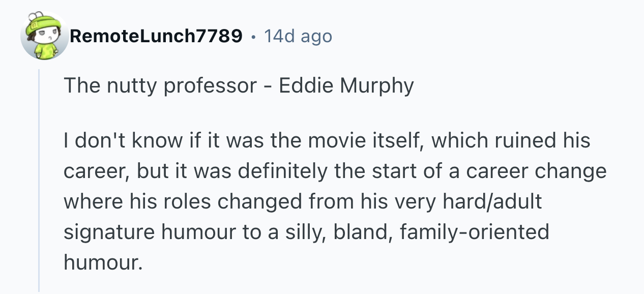The image size is (644, 294).
Task: Click the word "family-oriented" in the comment
Action: [x=474, y=232]
